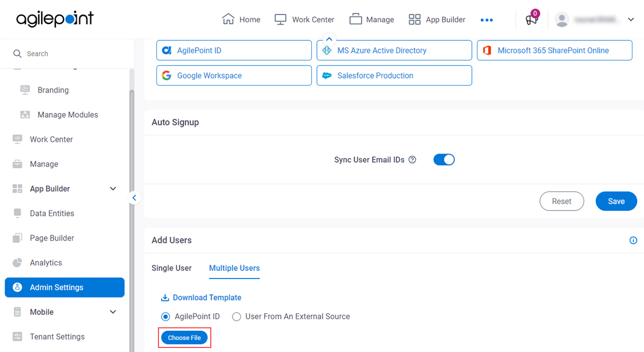Click the help icon beside Sync User Email IDs
644x352 pixels.
[x=413, y=160]
